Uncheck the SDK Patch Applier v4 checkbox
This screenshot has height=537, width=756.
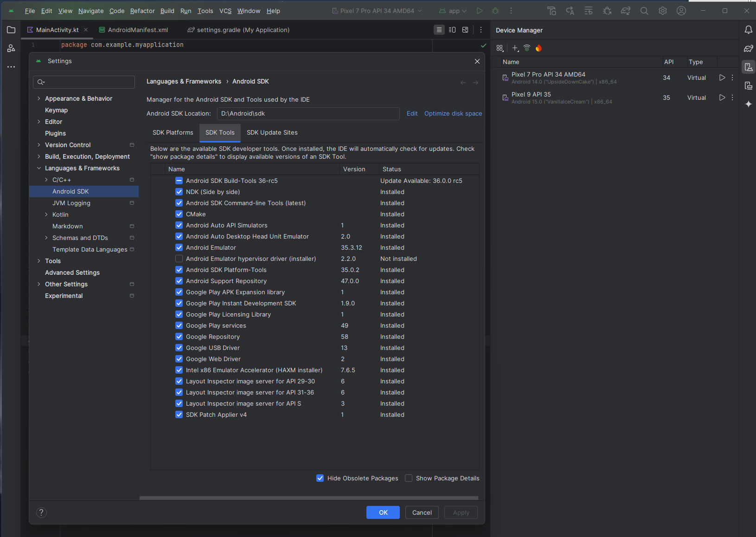coord(179,414)
